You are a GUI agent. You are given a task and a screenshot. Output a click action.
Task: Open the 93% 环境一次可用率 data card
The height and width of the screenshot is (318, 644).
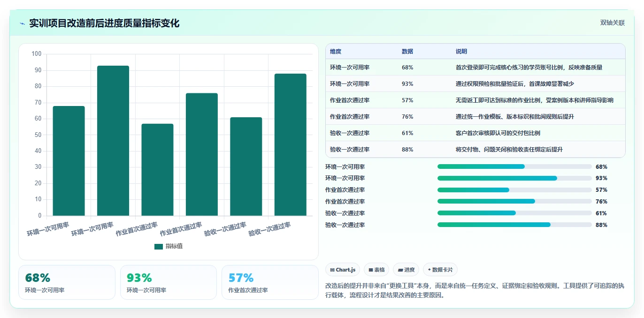[169, 282]
